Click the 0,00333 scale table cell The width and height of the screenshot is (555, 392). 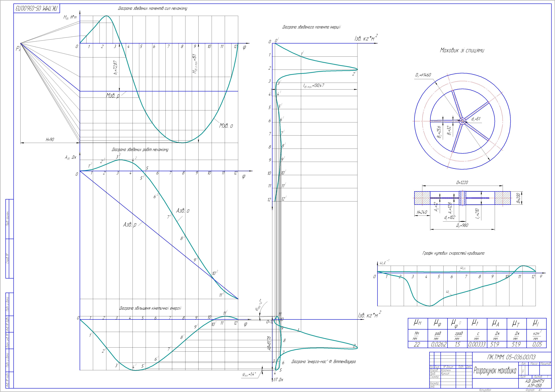pos(477,344)
